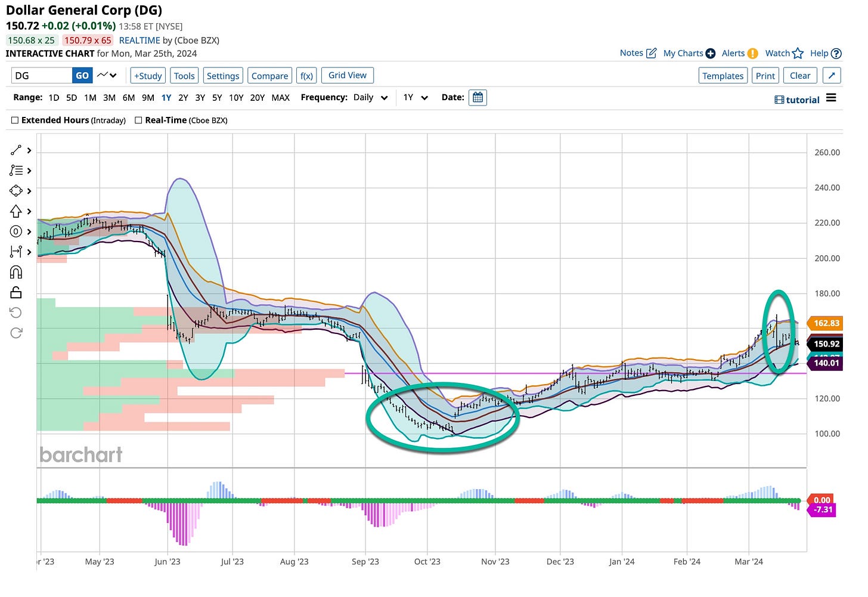Select the shapes drawing tool
This screenshot has height=597, width=868.
(x=16, y=191)
